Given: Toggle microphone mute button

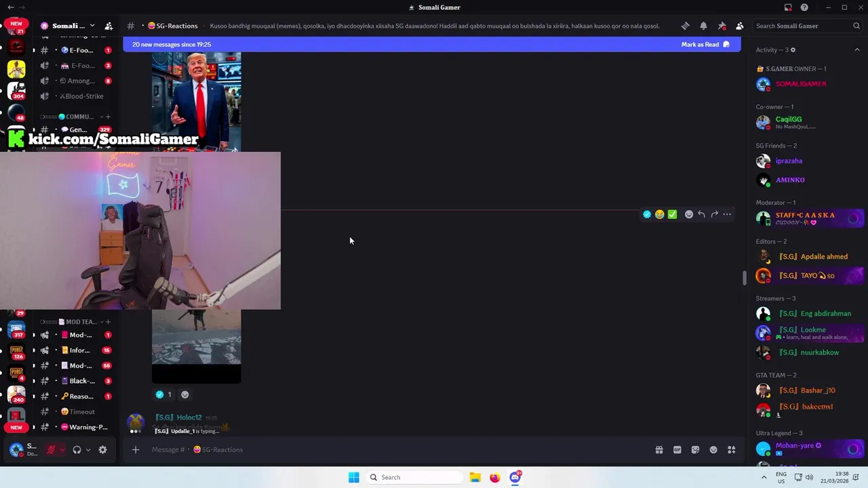Looking at the screenshot, I should [x=51, y=449].
